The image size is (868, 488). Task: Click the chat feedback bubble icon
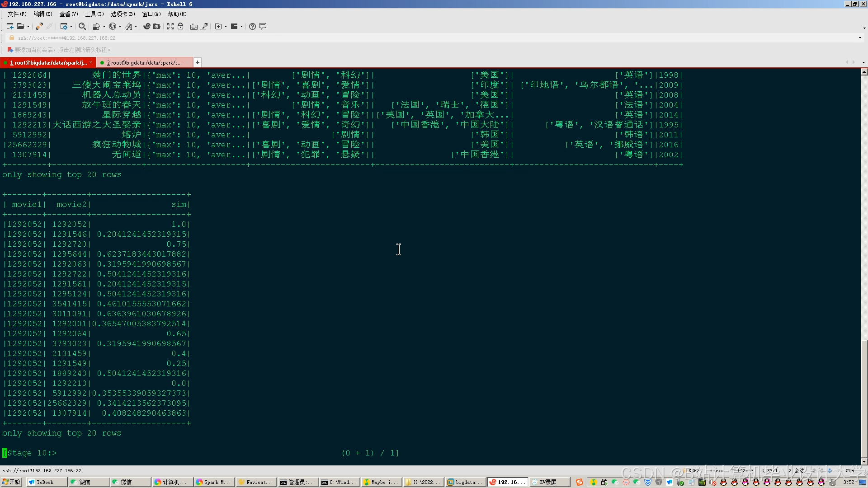pos(263,26)
